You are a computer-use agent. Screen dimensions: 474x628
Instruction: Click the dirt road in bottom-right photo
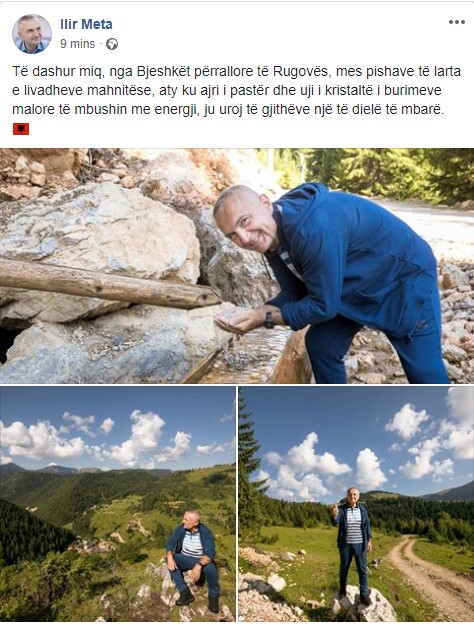coord(429,573)
